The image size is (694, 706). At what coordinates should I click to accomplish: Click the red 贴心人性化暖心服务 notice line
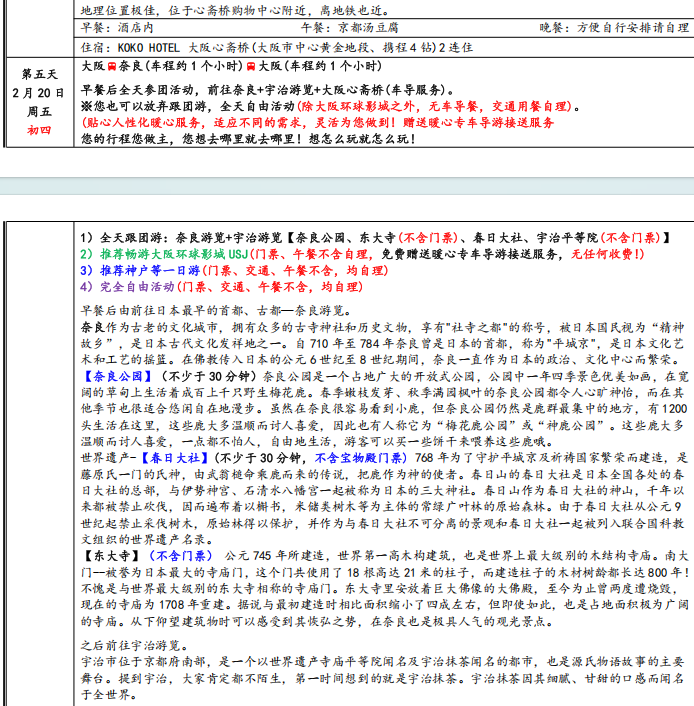[318, 122]
